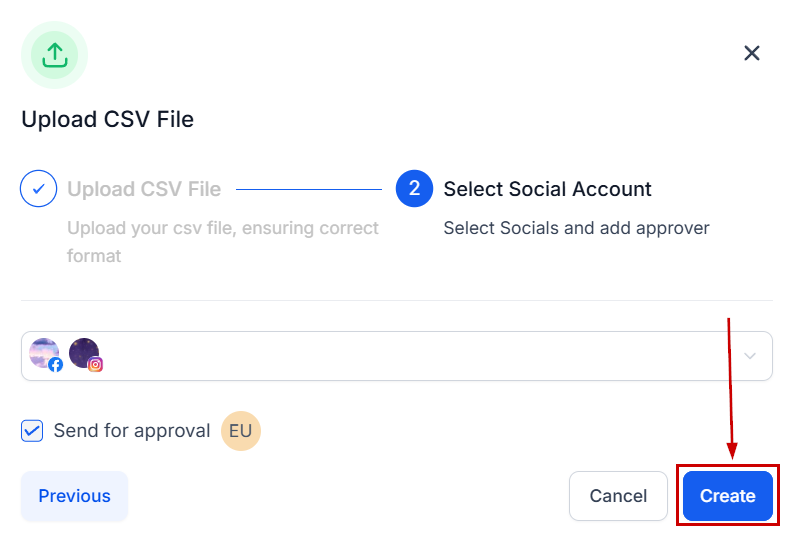Screen dimensions: 797x539
Task: Select the Select Social Account step label
Action: (x=547, y=189)
